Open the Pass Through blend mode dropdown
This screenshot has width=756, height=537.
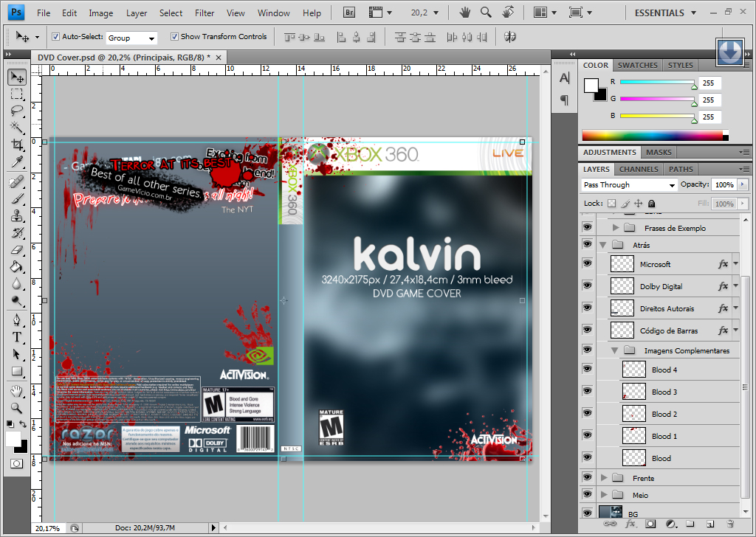pyautogui.click(x=629, y=185)
